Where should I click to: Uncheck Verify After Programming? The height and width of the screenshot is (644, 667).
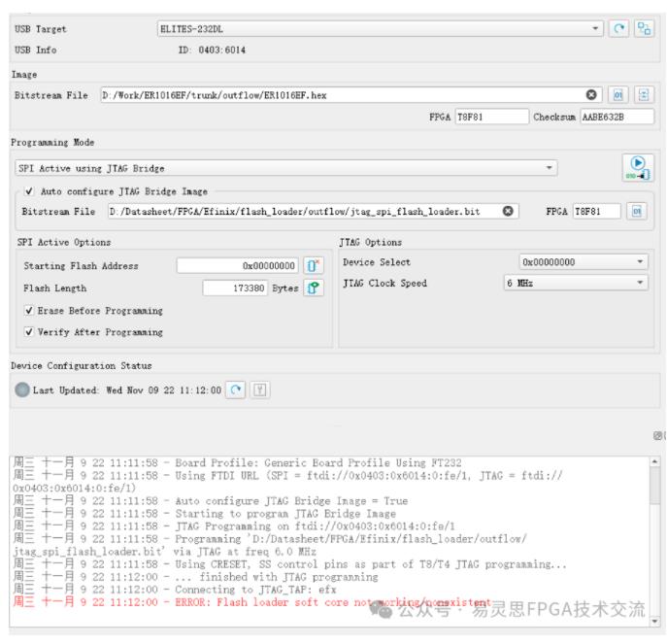(29, 332)
